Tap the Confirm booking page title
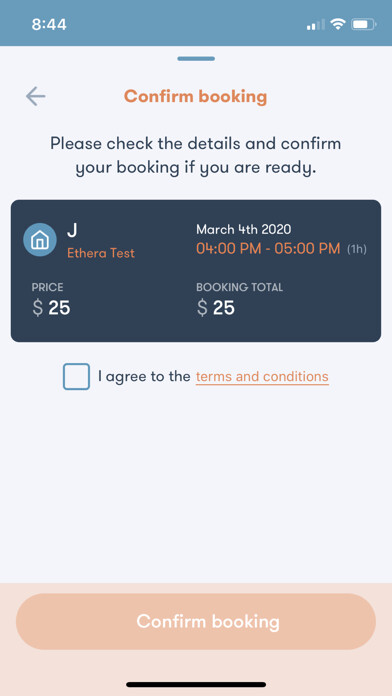 195,96
